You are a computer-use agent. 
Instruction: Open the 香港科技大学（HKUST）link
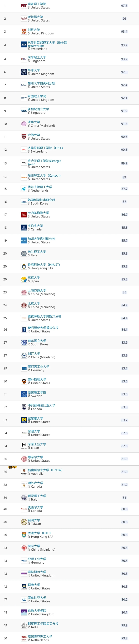(44, 264)
